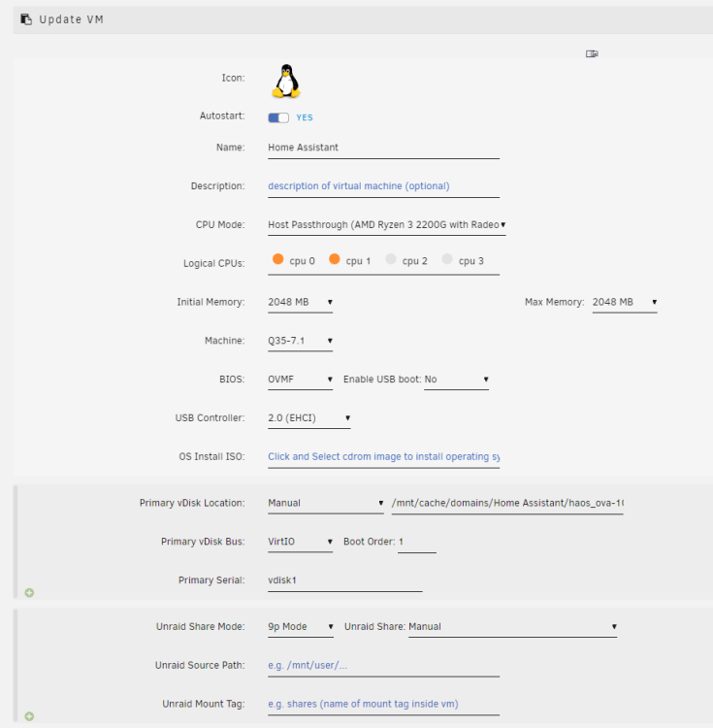
Task: Open the Max Memory dropdown
Action: pyautogui.click(x=625, y=302)
